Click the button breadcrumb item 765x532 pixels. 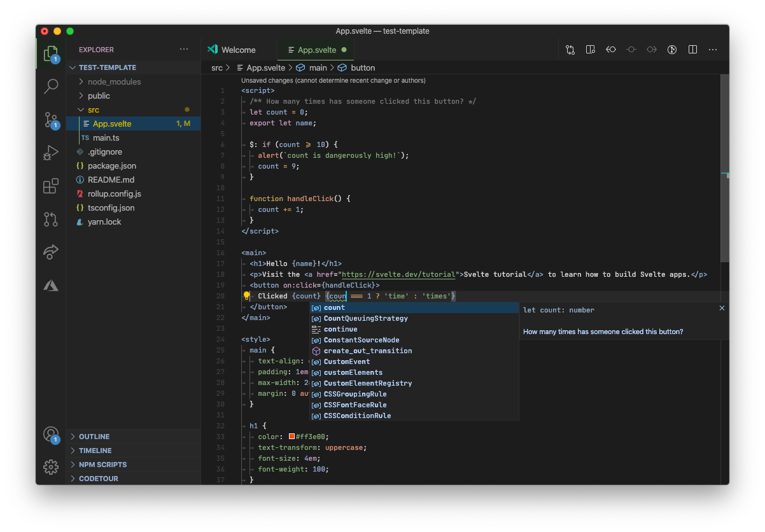click(363, 67)
